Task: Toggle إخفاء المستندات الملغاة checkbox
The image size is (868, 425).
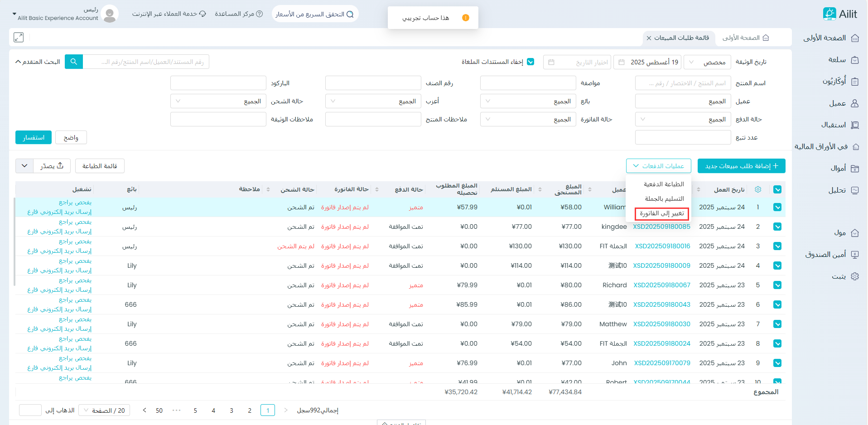Action: (x=530, y=62)
